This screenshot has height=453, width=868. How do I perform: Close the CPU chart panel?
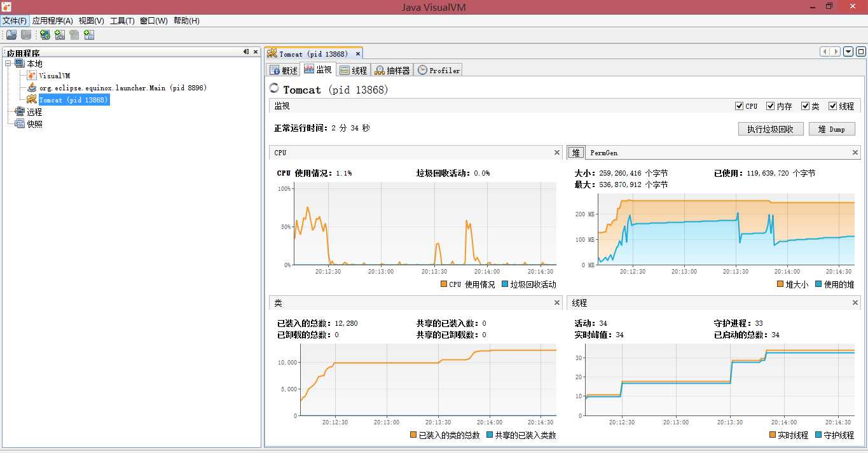click(x=557, y=153)
